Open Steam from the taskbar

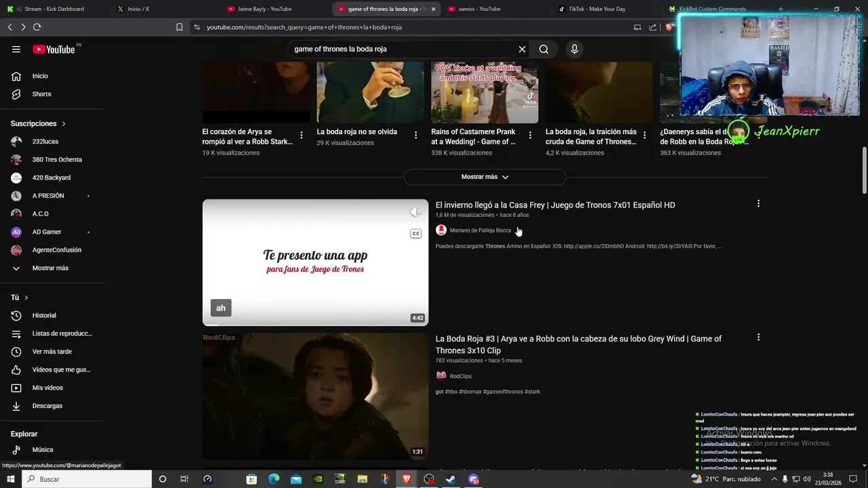click(451, 479)
